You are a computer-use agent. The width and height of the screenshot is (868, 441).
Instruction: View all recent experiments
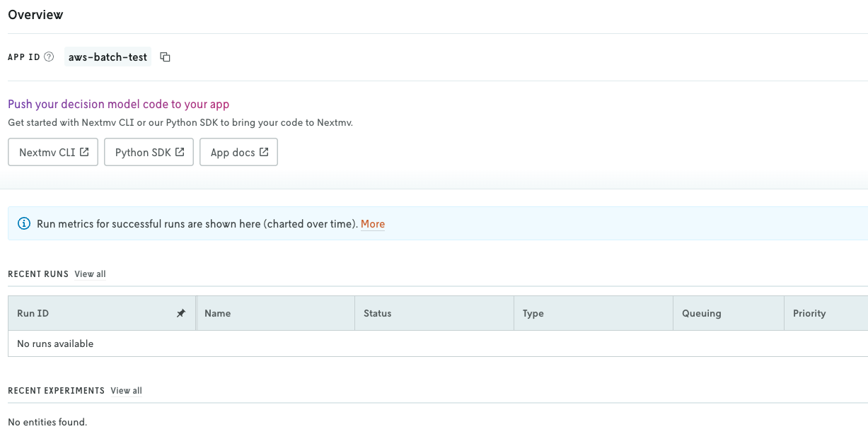pos(126,390)
